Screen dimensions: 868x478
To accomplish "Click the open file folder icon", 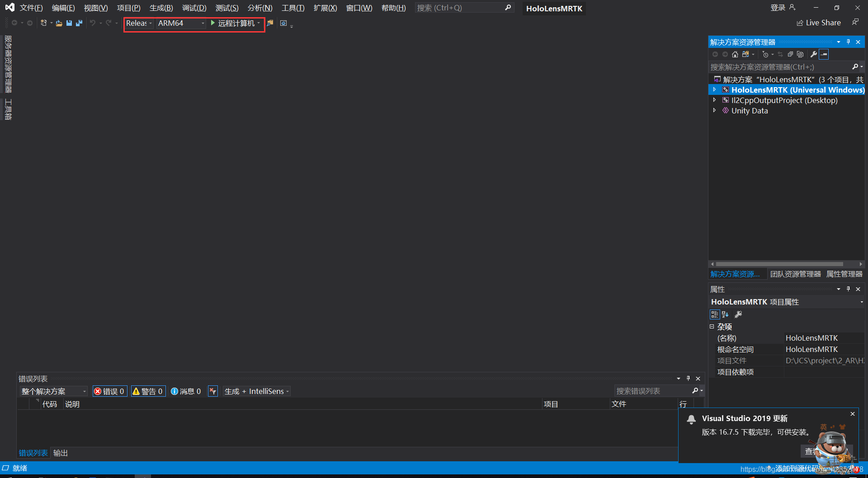I will [x=59, y=23].
